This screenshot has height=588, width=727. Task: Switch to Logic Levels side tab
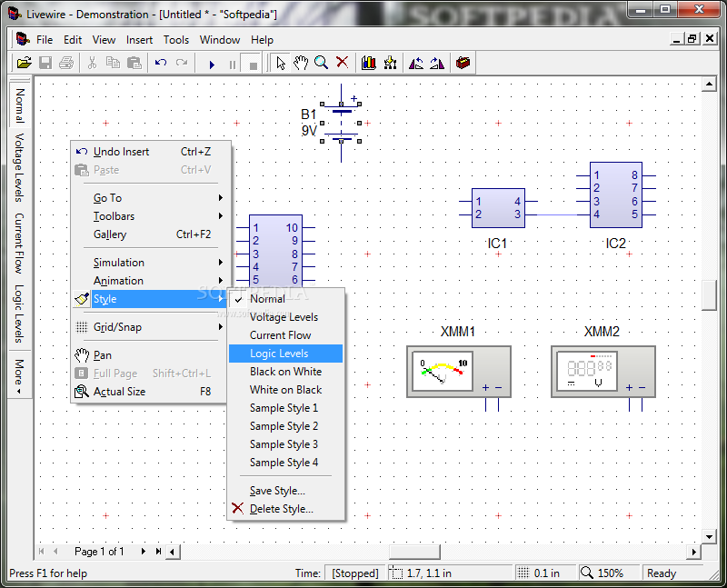(x=19, y=314)
